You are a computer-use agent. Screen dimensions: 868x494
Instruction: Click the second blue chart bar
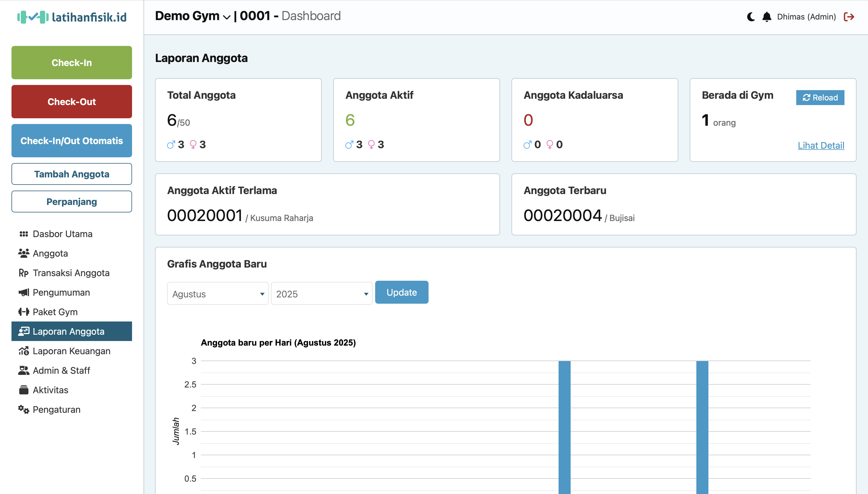(702, 427)
